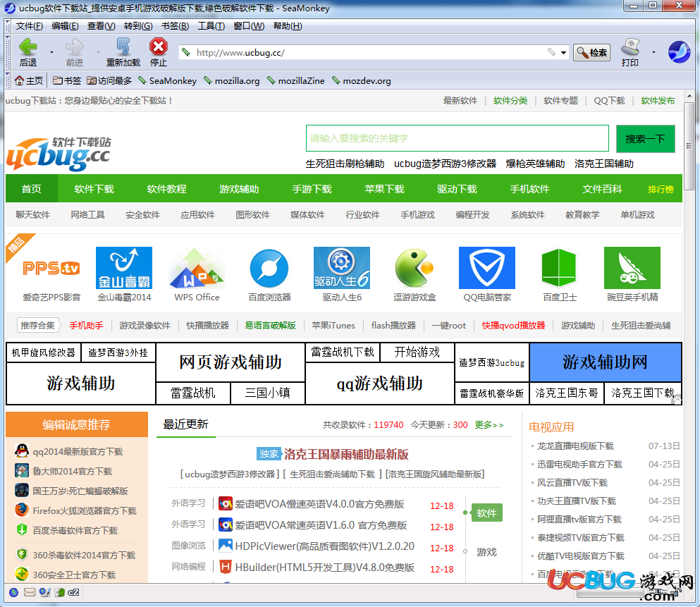
Task: Open the PPS.tv app icon
Action: tap(51, 268)
